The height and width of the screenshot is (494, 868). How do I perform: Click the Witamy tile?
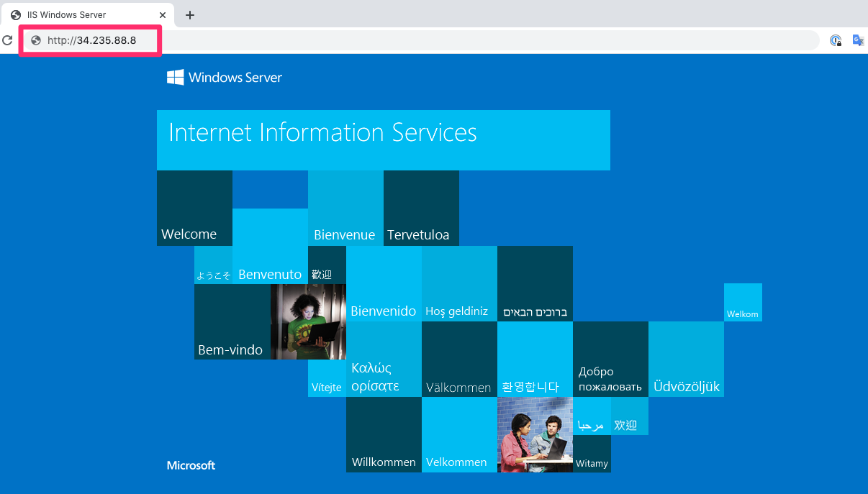click(x=592, y=454)
